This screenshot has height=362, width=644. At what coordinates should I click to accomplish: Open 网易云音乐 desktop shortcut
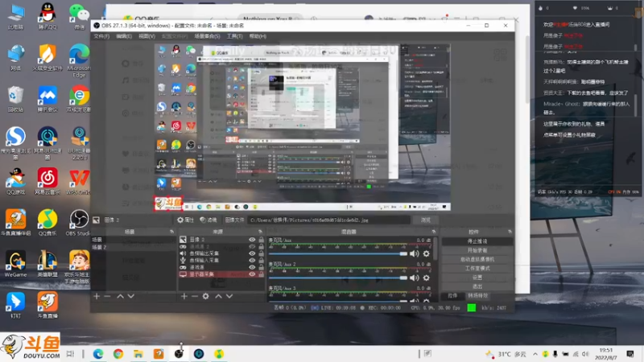[x=47, y=181]
